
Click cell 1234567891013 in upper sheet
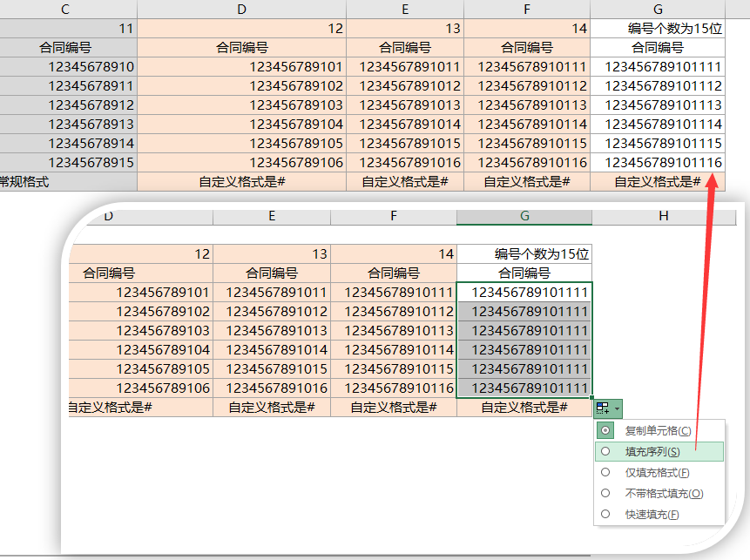pyautogui.click(x=405, y=105)
